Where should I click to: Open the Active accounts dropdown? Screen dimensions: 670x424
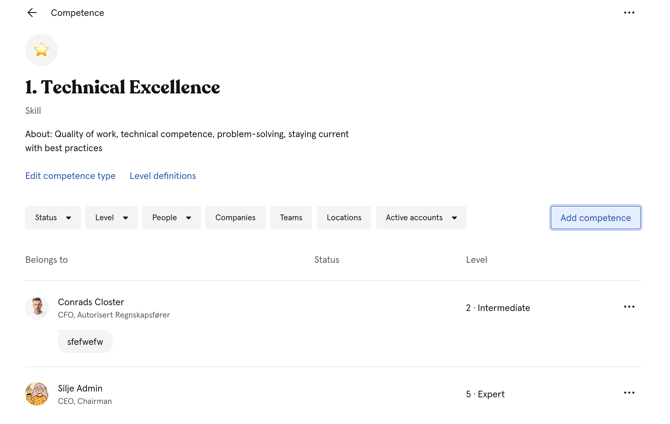(421, 218)
